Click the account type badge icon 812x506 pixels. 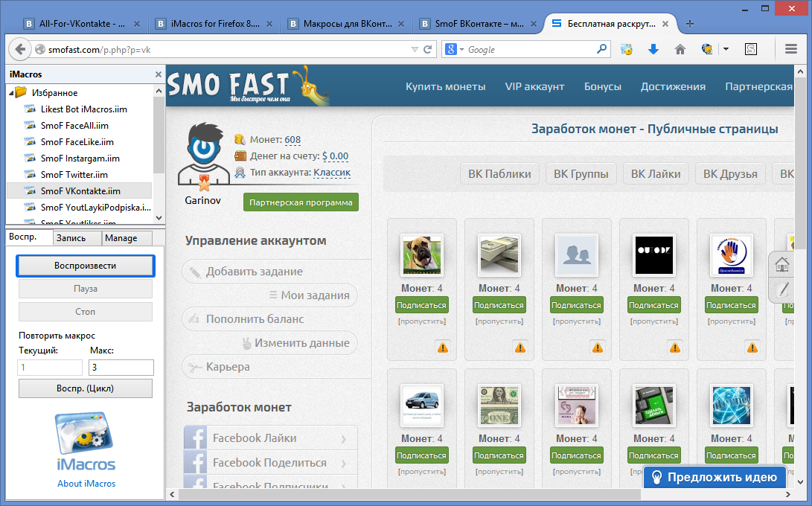[x=240, y=173]
